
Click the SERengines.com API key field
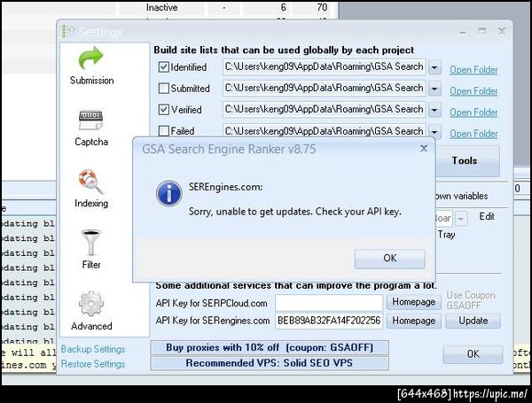tap(329, 321)
